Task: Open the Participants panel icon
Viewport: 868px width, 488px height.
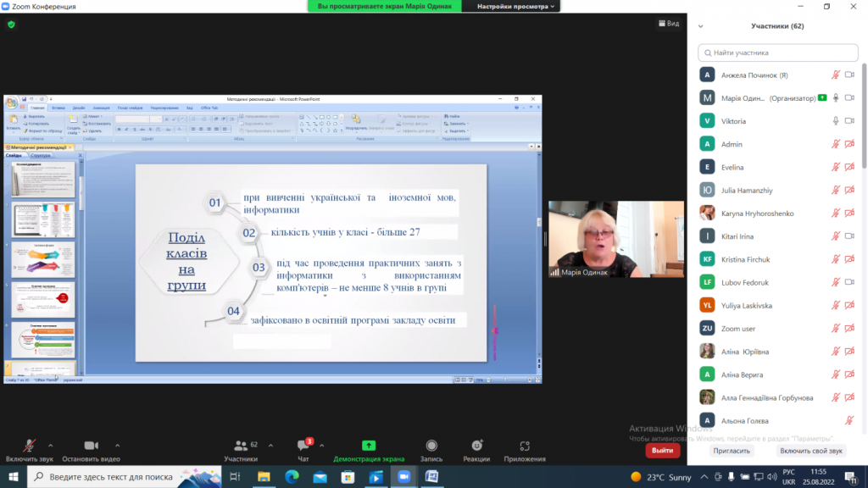Action: (x=241, y=446)
